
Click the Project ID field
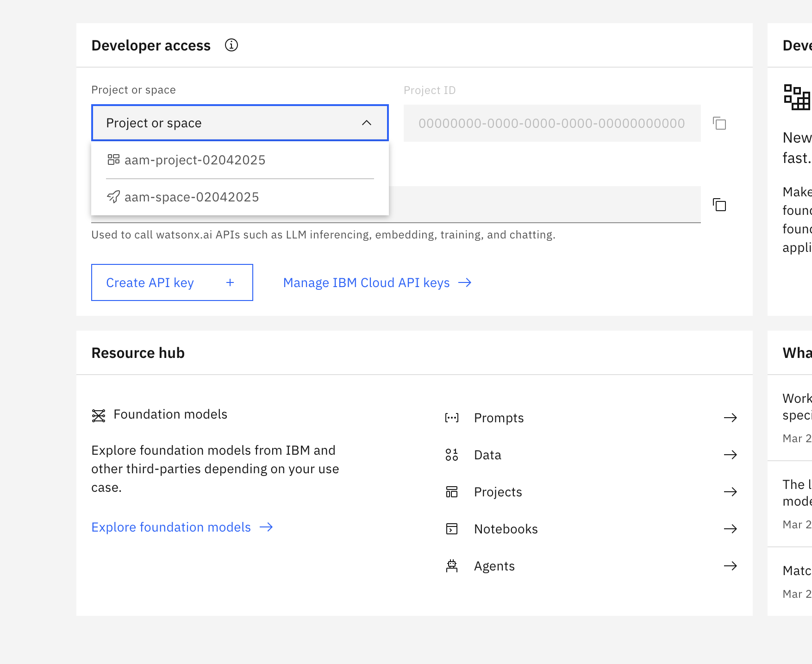tap(552, 123)
